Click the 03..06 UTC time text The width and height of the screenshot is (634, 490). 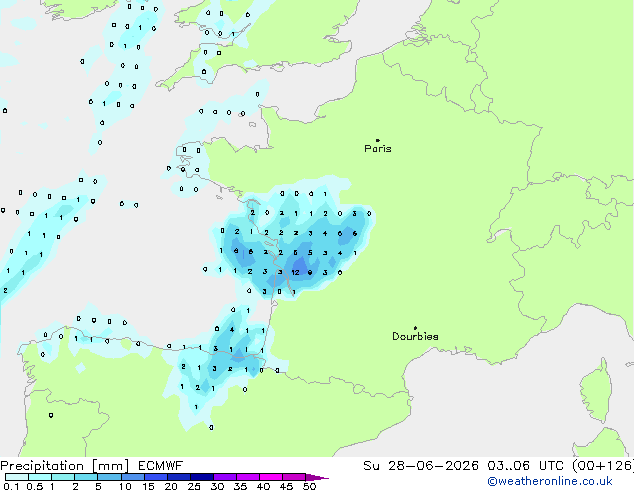[525, 466]
